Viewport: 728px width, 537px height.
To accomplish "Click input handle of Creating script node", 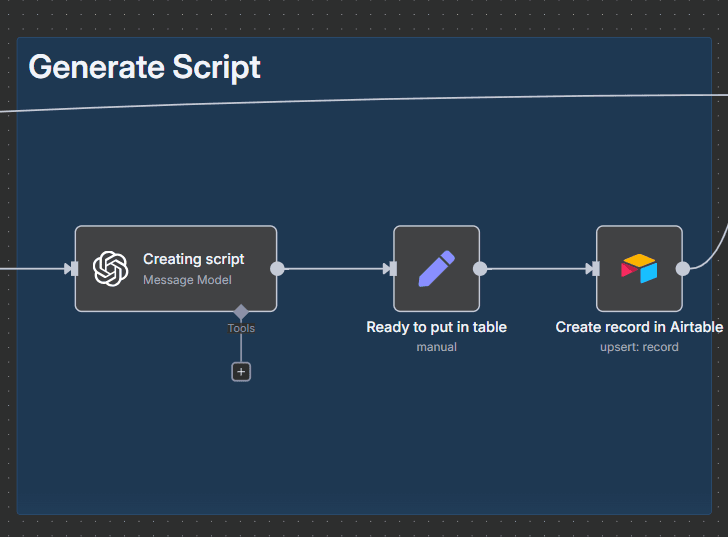I will click(72, 268).
